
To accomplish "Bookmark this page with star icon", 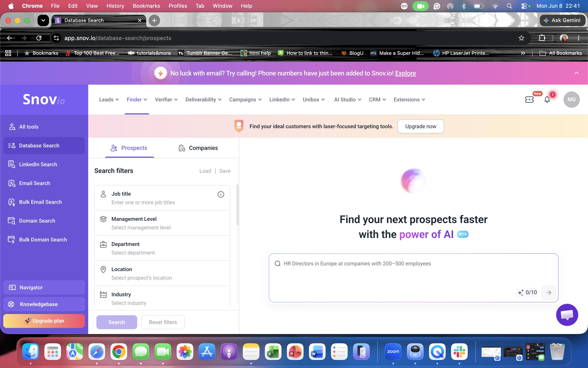I will click(x=521, y=38).
